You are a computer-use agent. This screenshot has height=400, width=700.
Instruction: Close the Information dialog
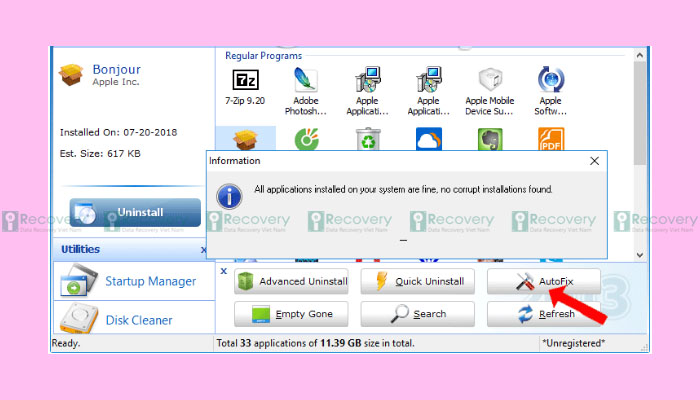594,161
